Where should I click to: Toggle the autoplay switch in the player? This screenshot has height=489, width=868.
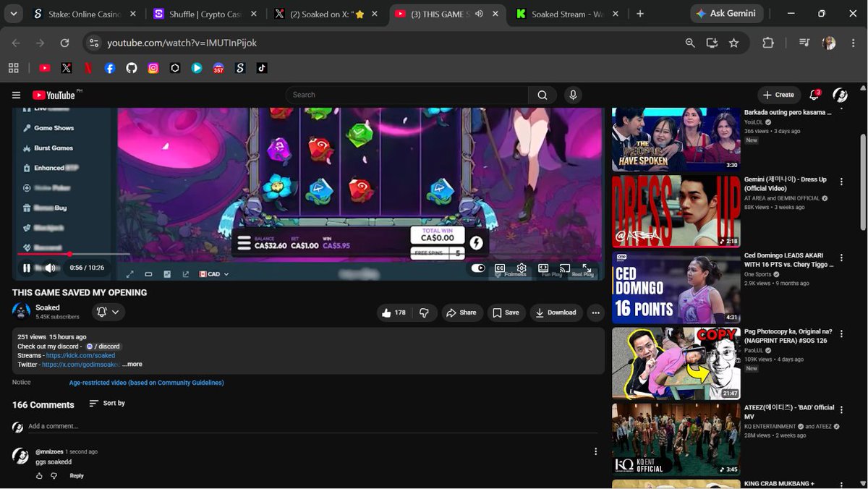click(478, 268)
